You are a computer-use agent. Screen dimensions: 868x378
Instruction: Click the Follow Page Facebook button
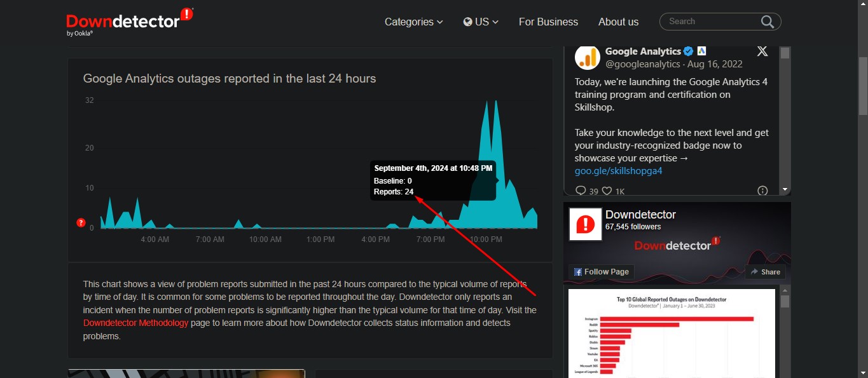(x=602, y=272)
